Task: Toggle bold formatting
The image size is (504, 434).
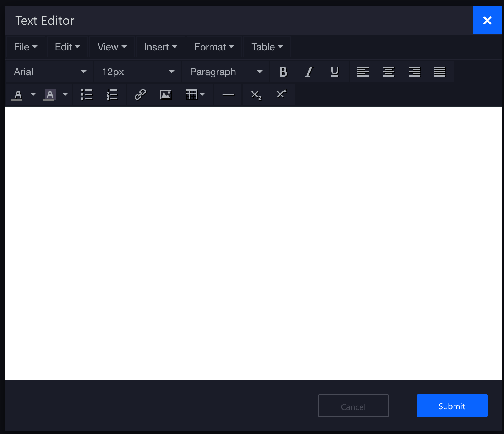Action: (x=283, y=72)
